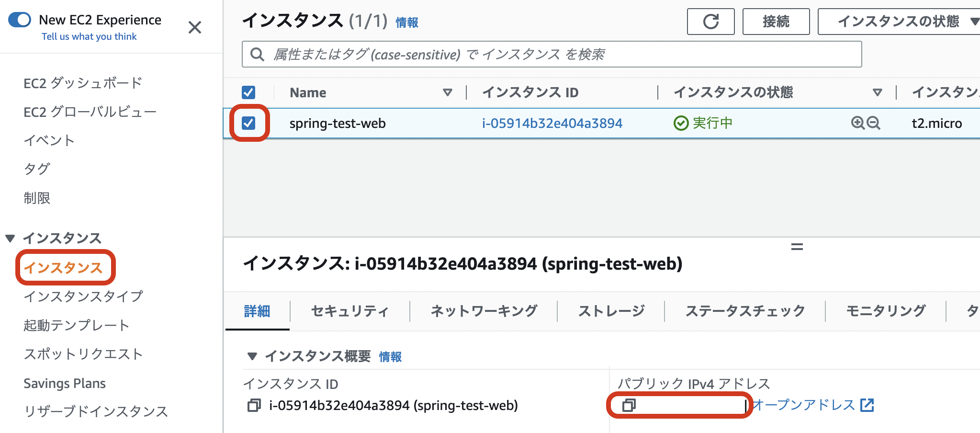
Task: Copy the public IPv4 address with the copy icon
Action: pyautogui.click(x=629, y=406)
